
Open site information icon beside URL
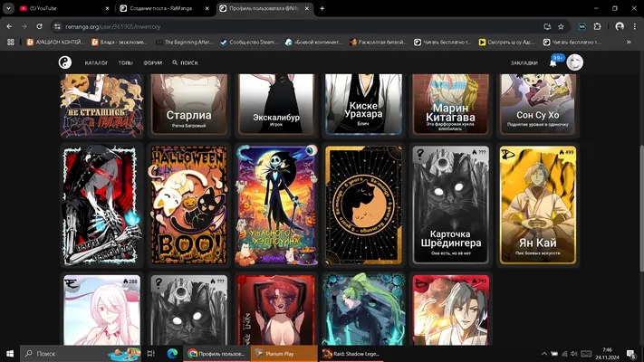point(57,26)
